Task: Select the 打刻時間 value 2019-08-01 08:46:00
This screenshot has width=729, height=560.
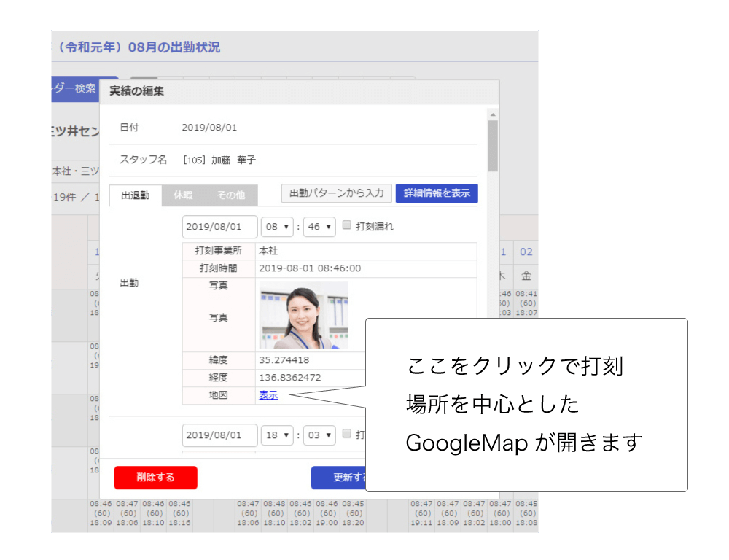Action: pos(310,268)
